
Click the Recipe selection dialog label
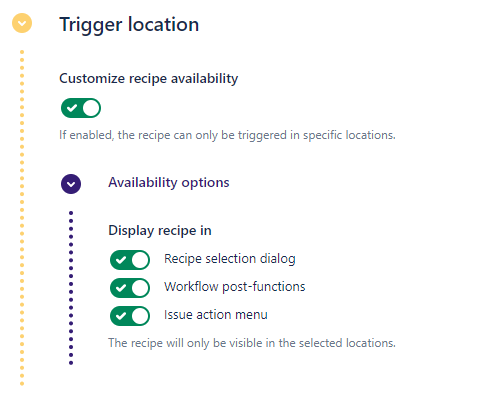click(230, 259)
